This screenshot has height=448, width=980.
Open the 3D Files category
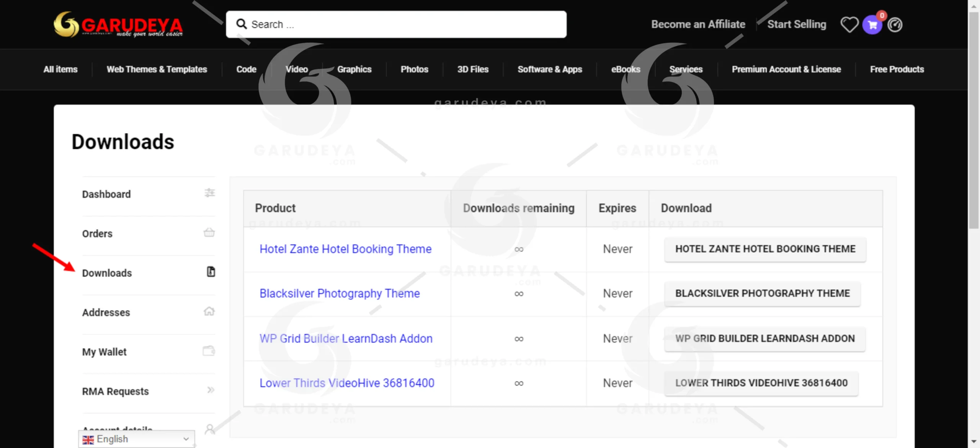point(473,69)
